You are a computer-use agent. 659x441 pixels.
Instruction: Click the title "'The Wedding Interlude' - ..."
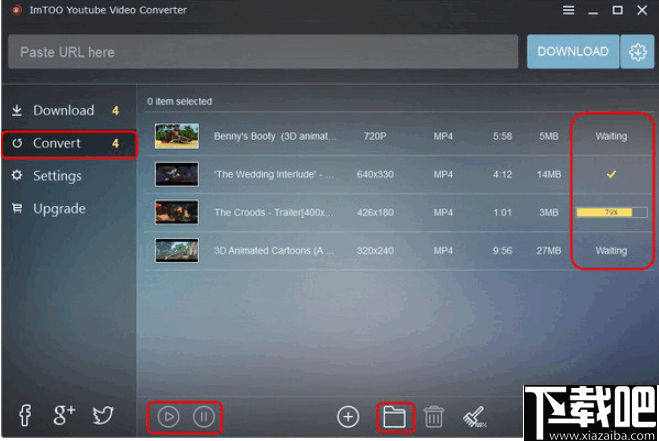[x=274, y=174]
